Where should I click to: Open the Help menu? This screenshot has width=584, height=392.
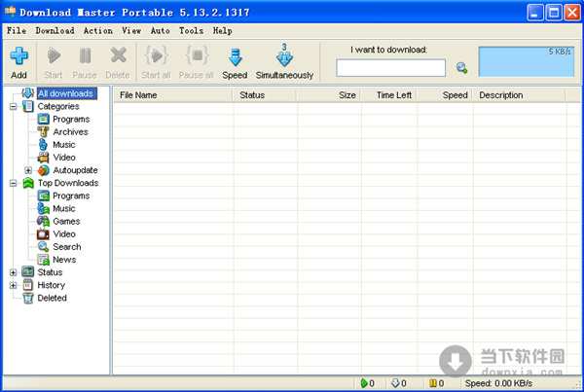click(222, 31)
